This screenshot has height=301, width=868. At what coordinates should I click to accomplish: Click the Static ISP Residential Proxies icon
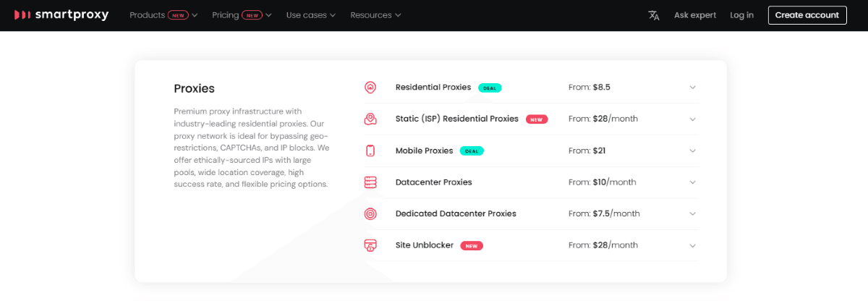click(x=370, y=119)
